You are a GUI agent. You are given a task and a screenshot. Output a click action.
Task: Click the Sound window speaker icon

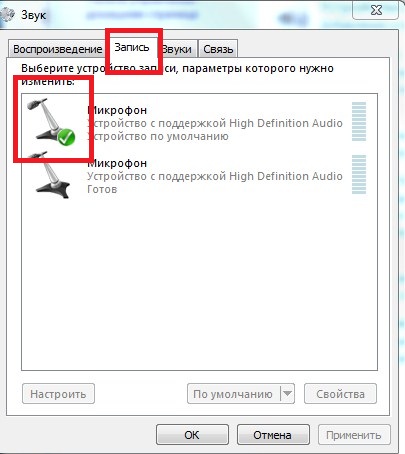7,15
